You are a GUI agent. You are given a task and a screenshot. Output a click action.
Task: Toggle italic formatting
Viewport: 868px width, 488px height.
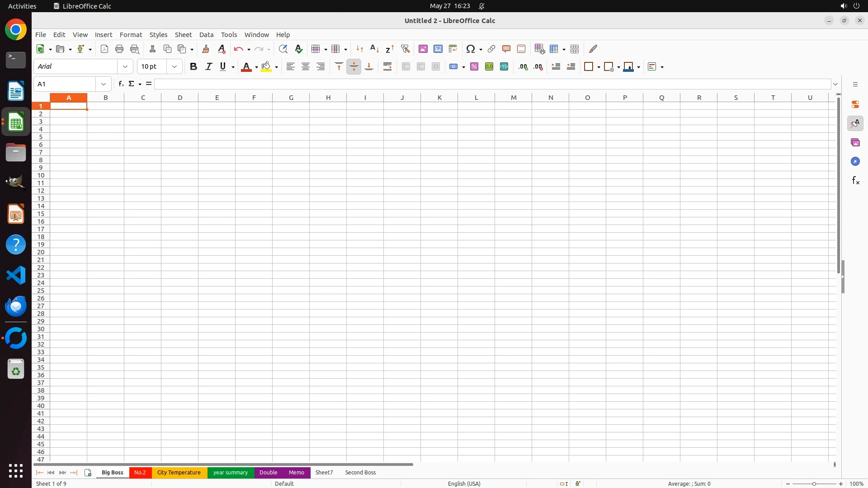(x=208, y=66)
